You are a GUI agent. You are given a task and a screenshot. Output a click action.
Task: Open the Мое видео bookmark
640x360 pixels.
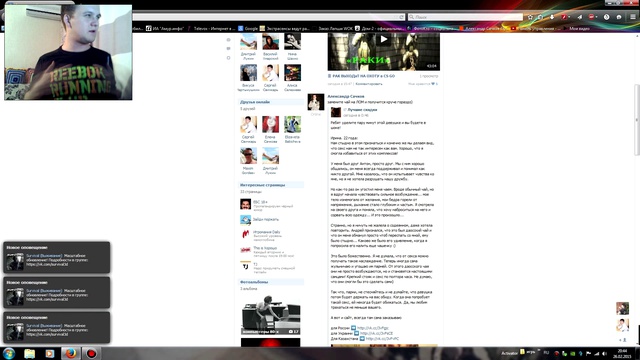coord(576,29)
